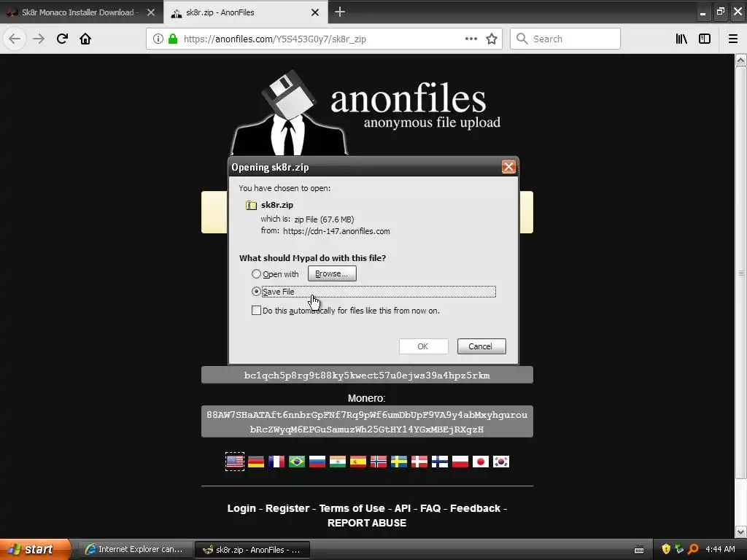Screen dimensions: 747x560
Task: Pick the Norwegian flag language
Action: 379,462
